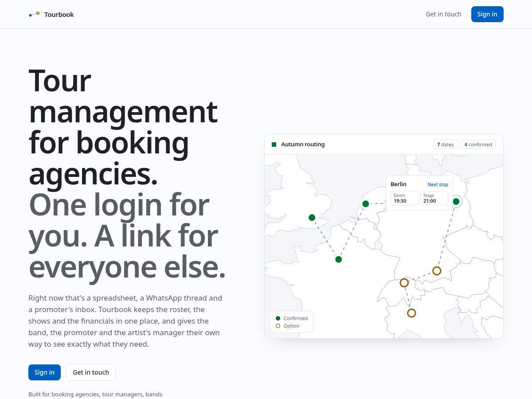Click the Confirmed legend green dot
This screenshot has width=532, height=399.
[278, 318]
